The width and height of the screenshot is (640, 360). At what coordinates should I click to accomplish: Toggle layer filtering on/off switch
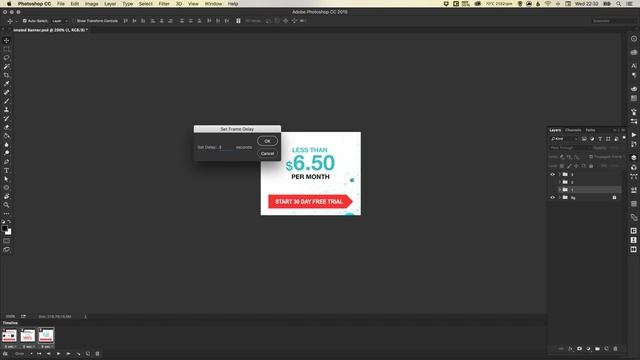(624, 138)
